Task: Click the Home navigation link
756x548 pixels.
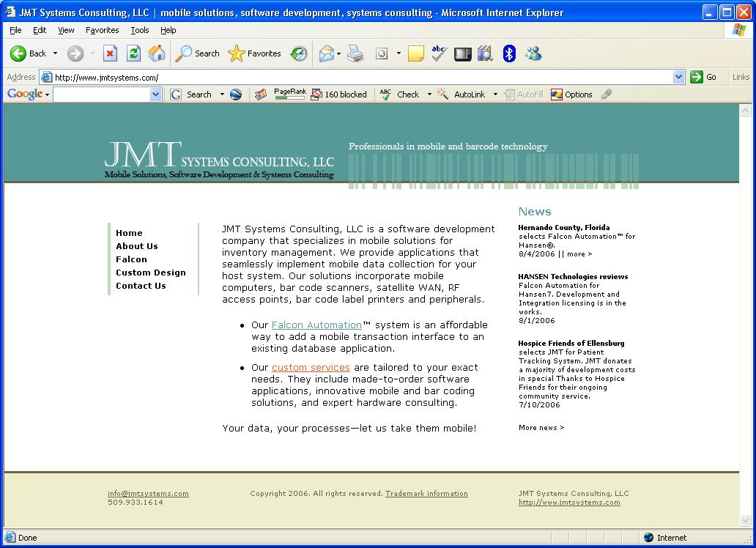Action: pyautogui.click(x=129, y=233)
